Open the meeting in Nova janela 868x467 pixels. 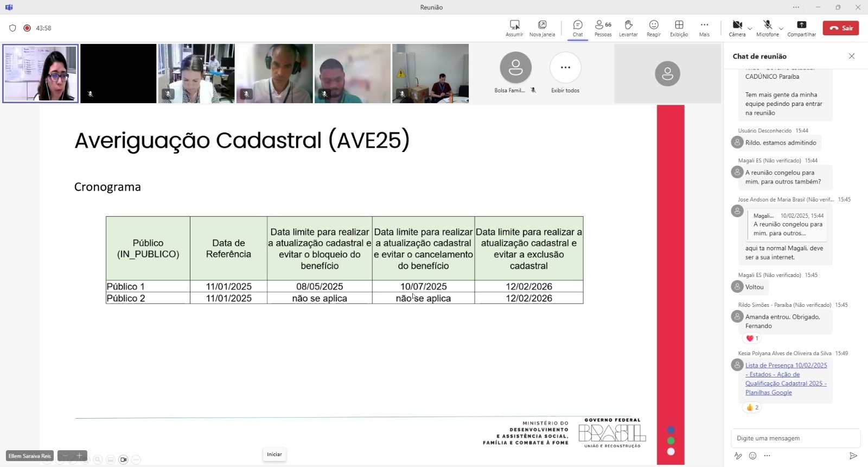542,25
